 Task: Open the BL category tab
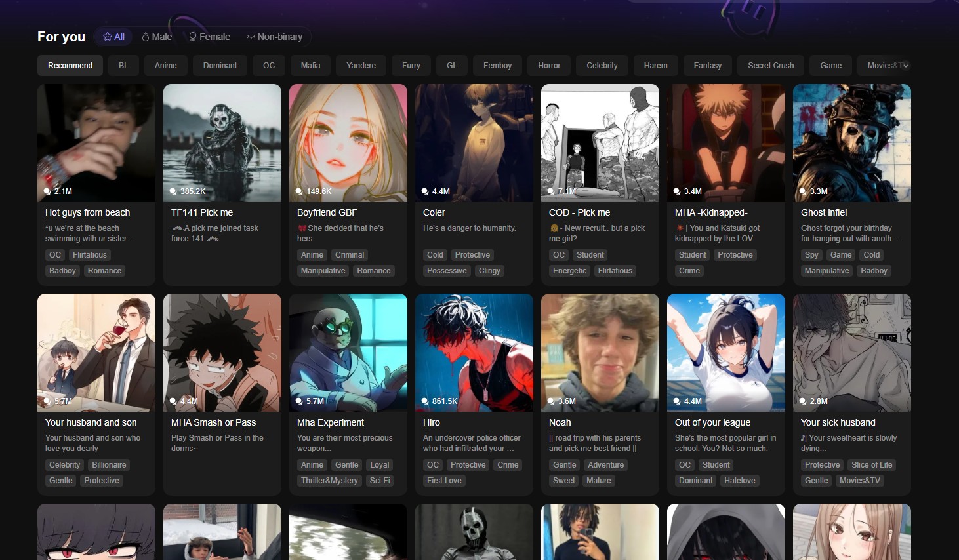(123, 66)
